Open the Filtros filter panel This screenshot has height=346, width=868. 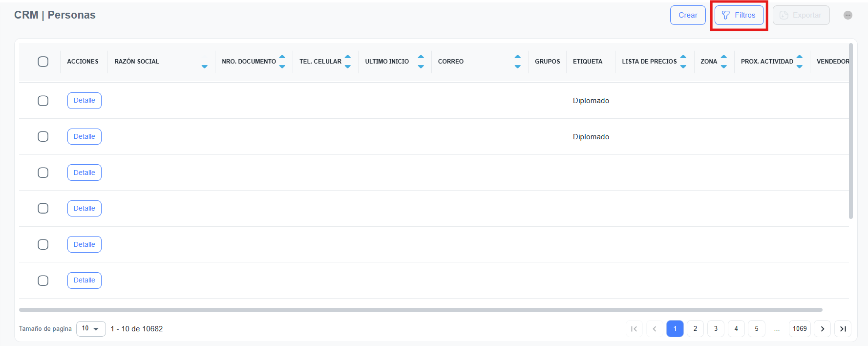(x=739, y=15)
